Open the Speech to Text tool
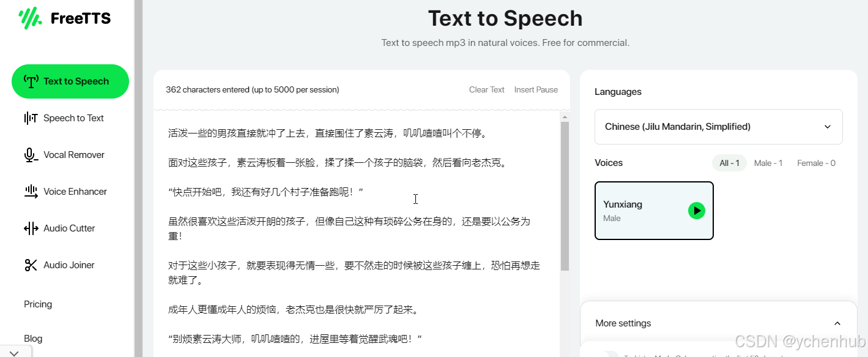The width and height of the screenshot is (868, 357). [x=64, y=118]
